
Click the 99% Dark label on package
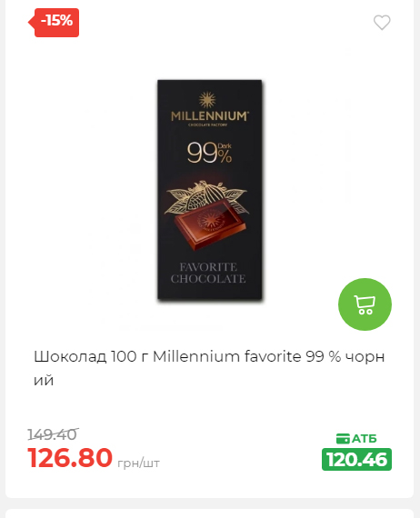[209, 153]
